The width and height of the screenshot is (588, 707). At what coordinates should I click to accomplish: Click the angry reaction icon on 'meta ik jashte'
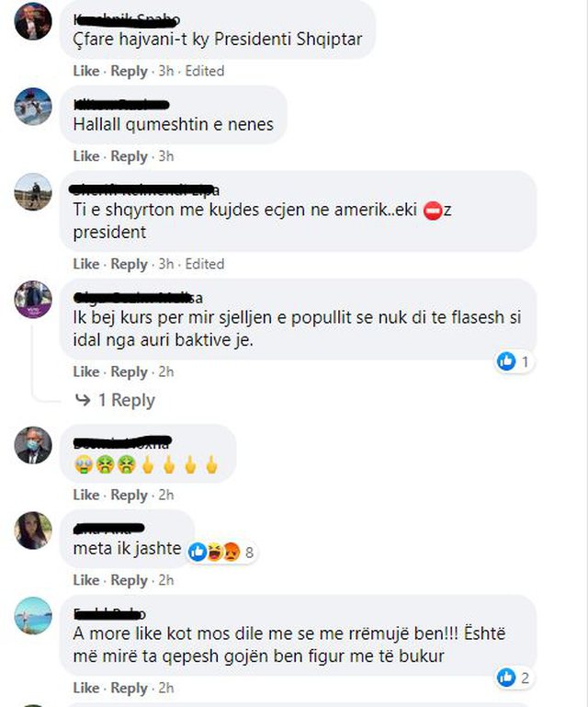tap(232, 552)
